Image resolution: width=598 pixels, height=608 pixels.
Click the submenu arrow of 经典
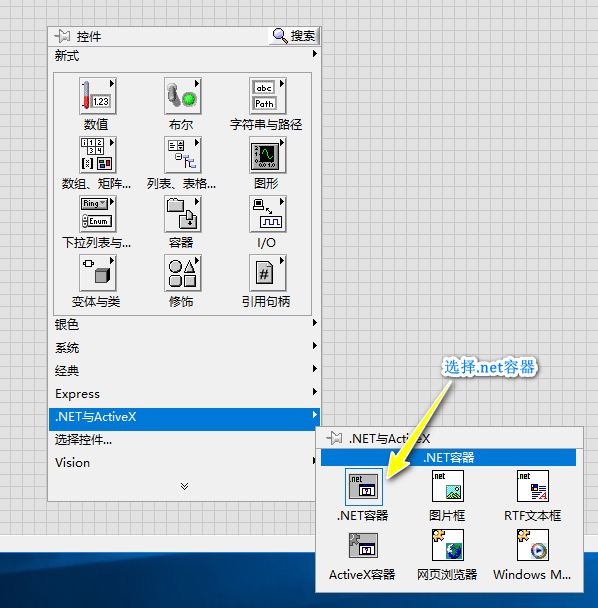click(315, 368)
